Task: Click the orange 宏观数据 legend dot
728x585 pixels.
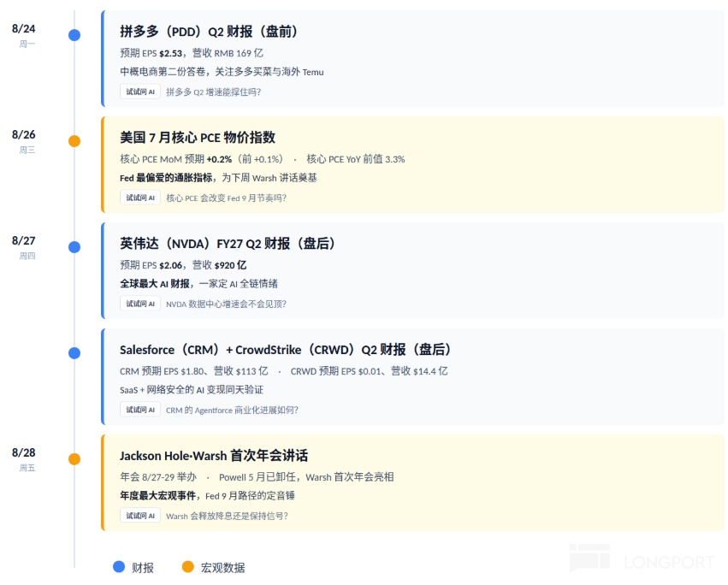Action: click(x=187, y=566)
